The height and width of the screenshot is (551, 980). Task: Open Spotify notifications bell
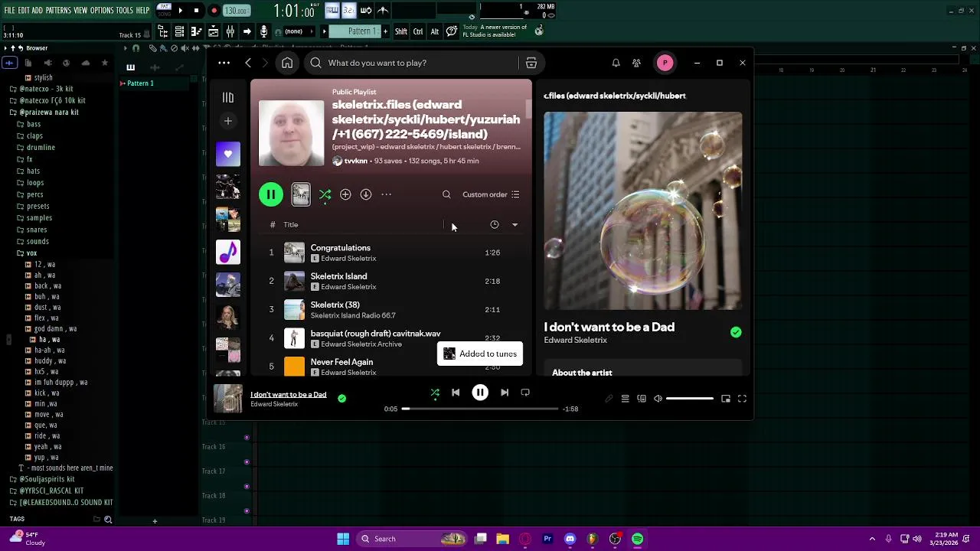616,63
